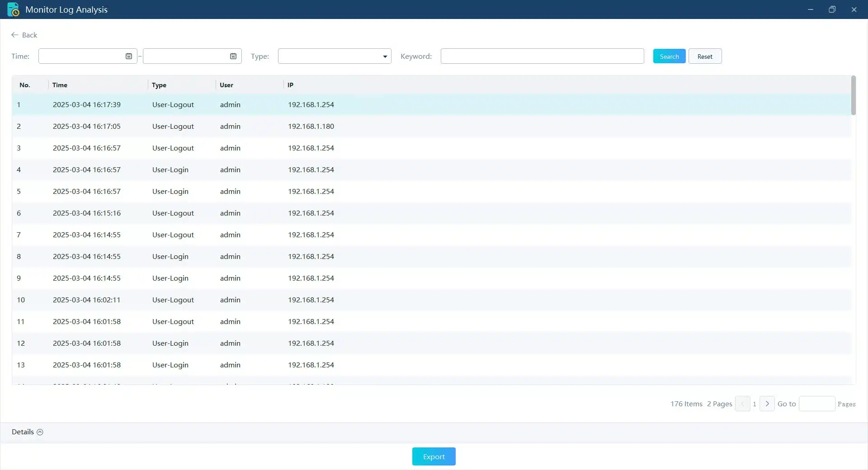This screenshot has width=868, height=470.
Task: Click the Monitor Log Analysis app icon
Action: click(14, 9)
